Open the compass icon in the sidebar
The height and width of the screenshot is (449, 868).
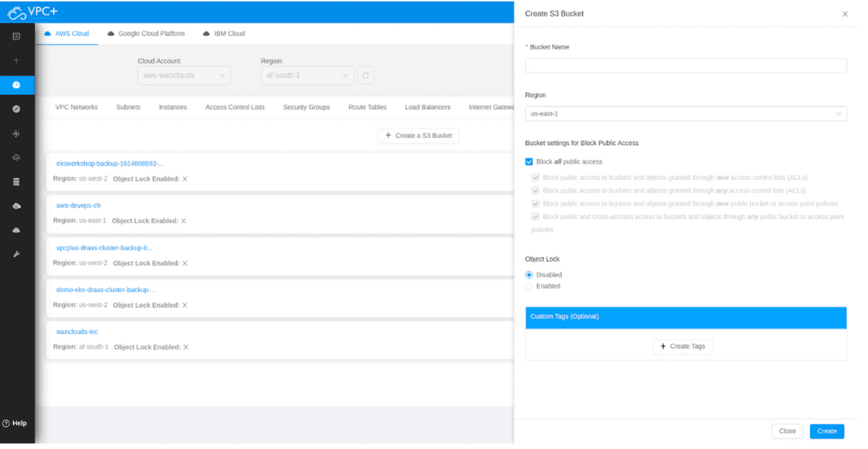pyautogui.click(x=16, y=109)
